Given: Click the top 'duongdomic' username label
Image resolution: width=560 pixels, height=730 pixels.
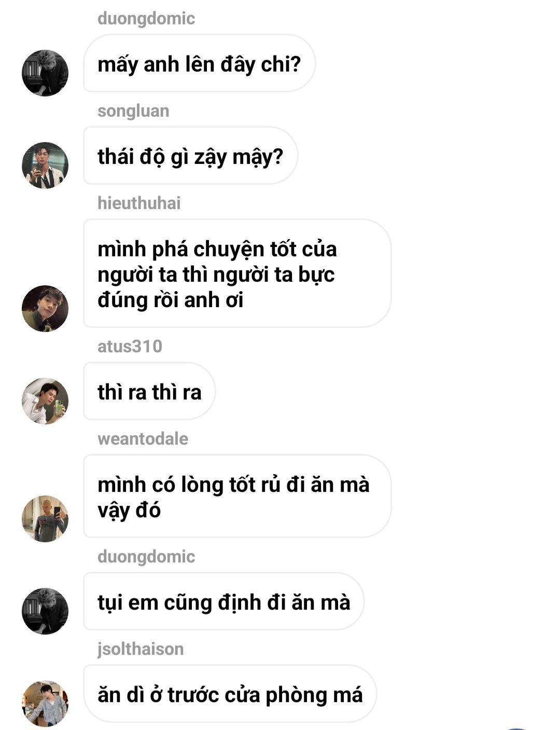Looking at the screenshot, I should coord(146,19).
